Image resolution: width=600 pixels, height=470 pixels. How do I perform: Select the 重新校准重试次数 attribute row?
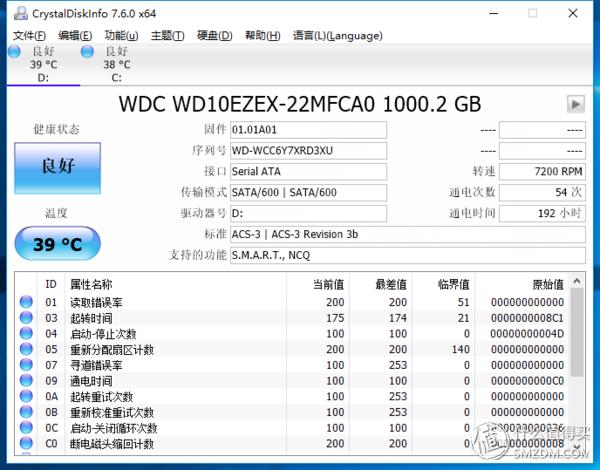tap(292, 412)
